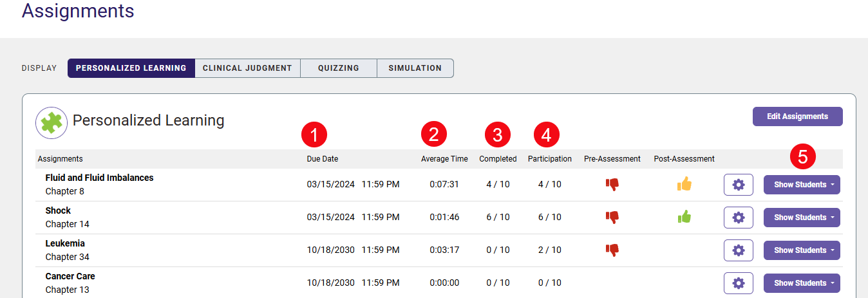
Task: Click the Assignments column header
Action: point(61,159)
